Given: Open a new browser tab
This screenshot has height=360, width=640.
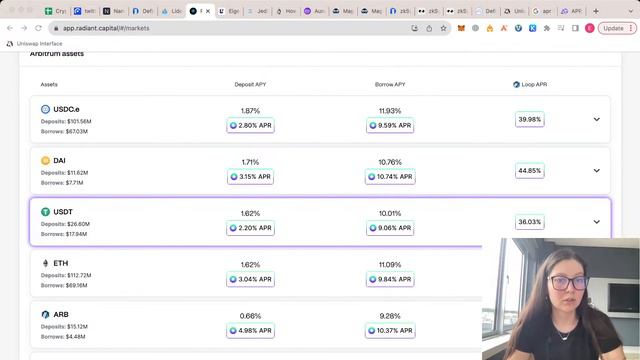Looking at the screenshot, I should point(596,11).
